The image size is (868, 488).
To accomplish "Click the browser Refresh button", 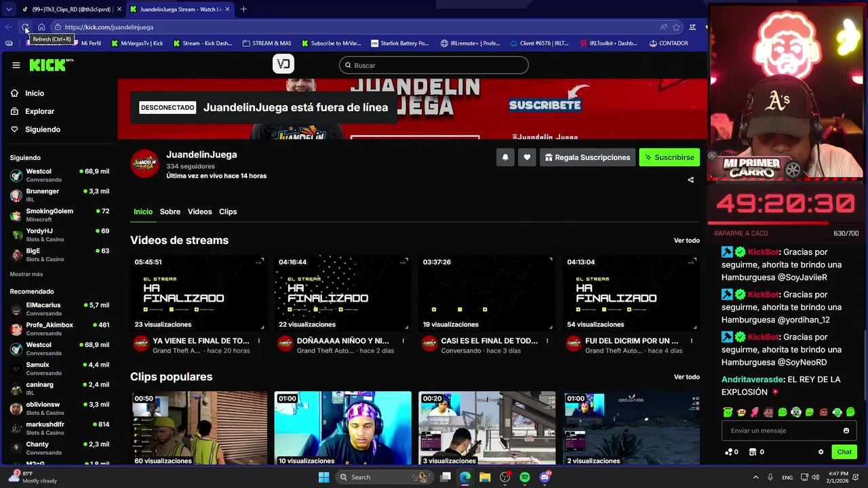I will coord(25,27).
